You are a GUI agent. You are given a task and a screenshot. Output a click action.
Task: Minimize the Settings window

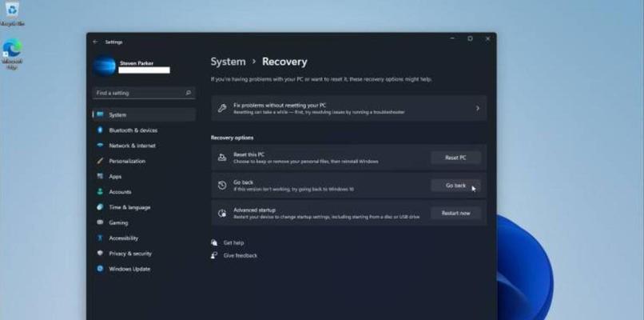pos(452,38)
